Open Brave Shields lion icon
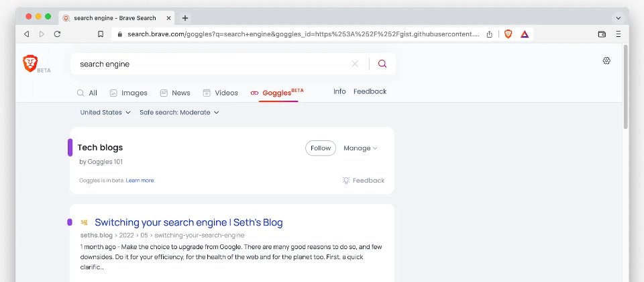 (508, 34)
